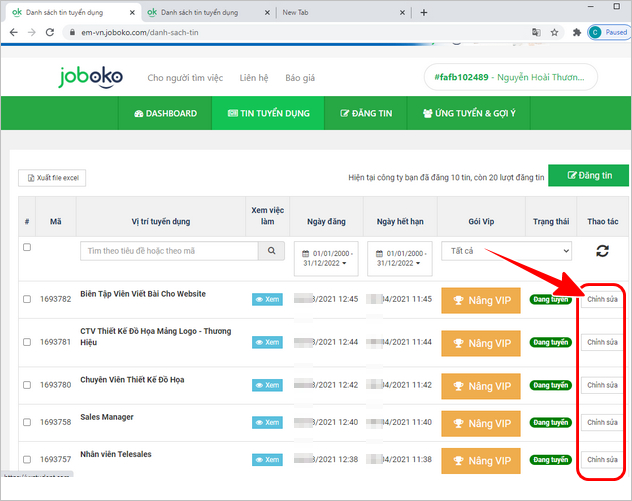The width and height of the screenshot is (632, 501).
Task: Click the refresh icon under Thao tác
Action: (x=602, y=252)
